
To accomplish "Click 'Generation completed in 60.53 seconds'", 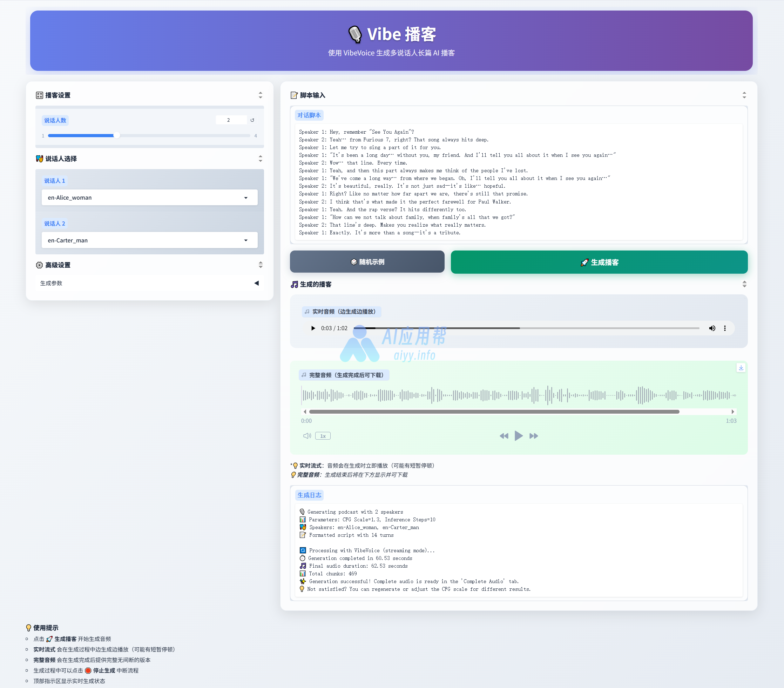I will click(x=360, y=558).
